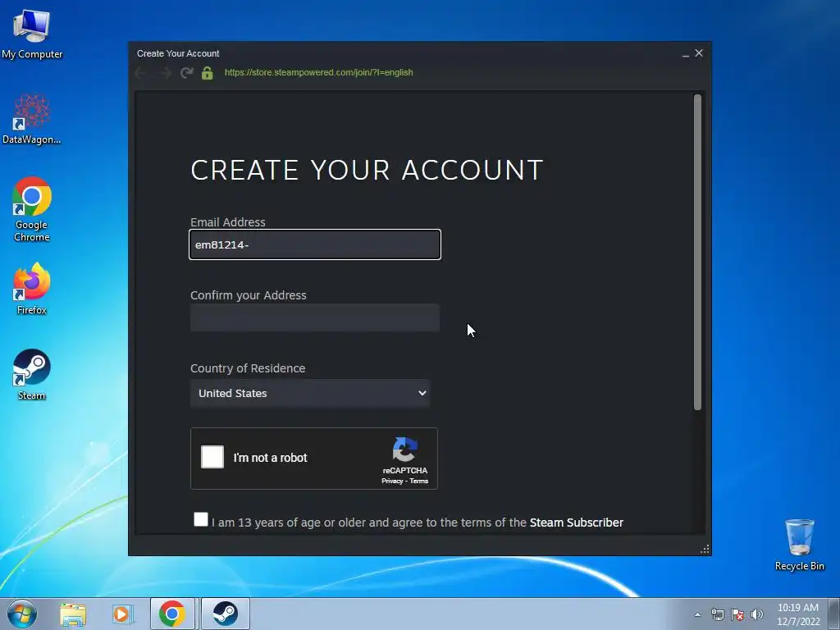The height and width of the screenshot is (630, 840).
Task: Switch to Chrome in the taskbar
Action: tap(172, 614)
